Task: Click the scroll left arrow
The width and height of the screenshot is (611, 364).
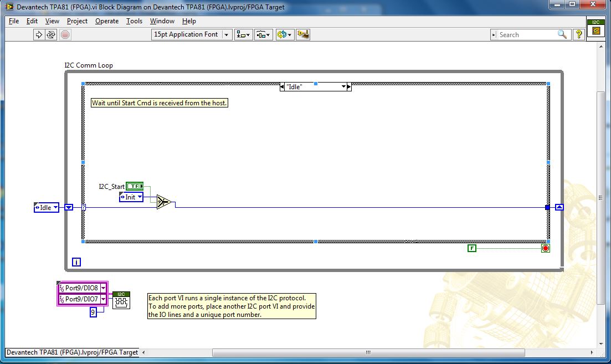Action: click(143, 352)
